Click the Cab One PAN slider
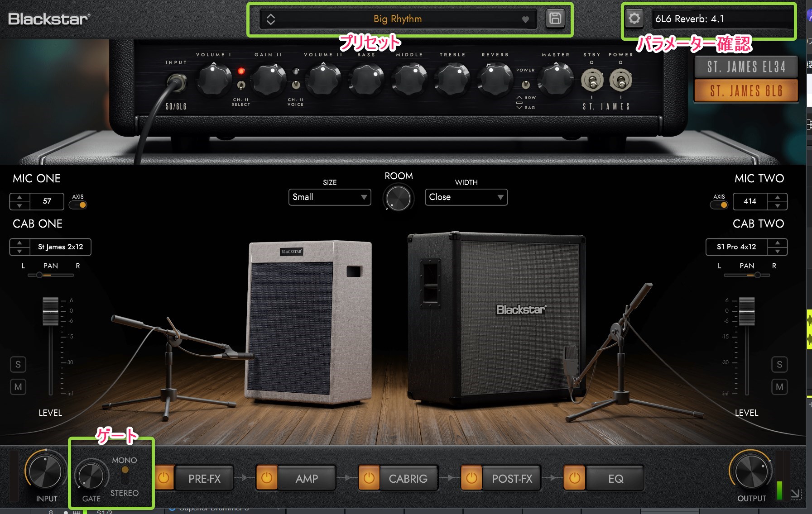The height and width of the screenshot is (514, 812). (50, 275)
